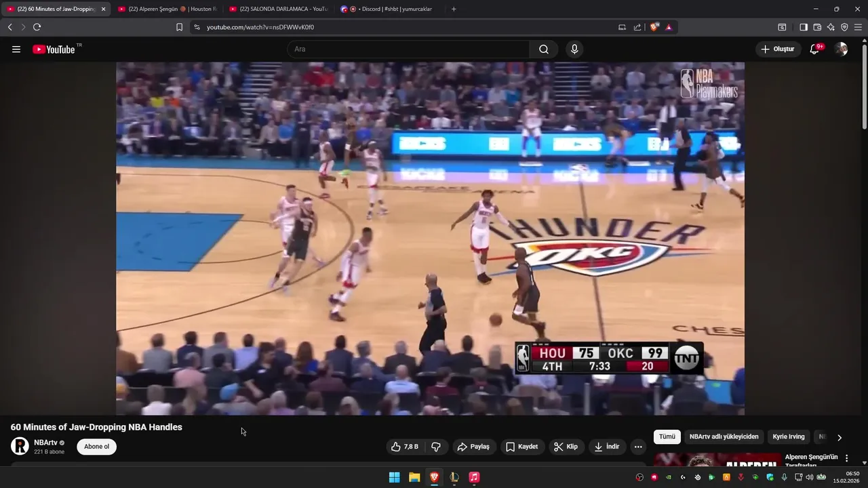
Task: Open Brave VPN shield icon
Action: tap(844, 27)
